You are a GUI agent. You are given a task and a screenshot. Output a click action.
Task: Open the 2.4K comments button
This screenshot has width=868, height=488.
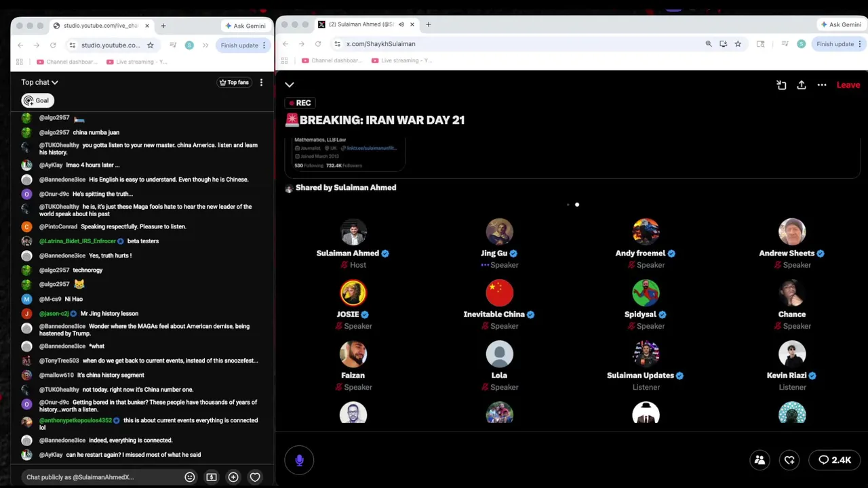834,460
